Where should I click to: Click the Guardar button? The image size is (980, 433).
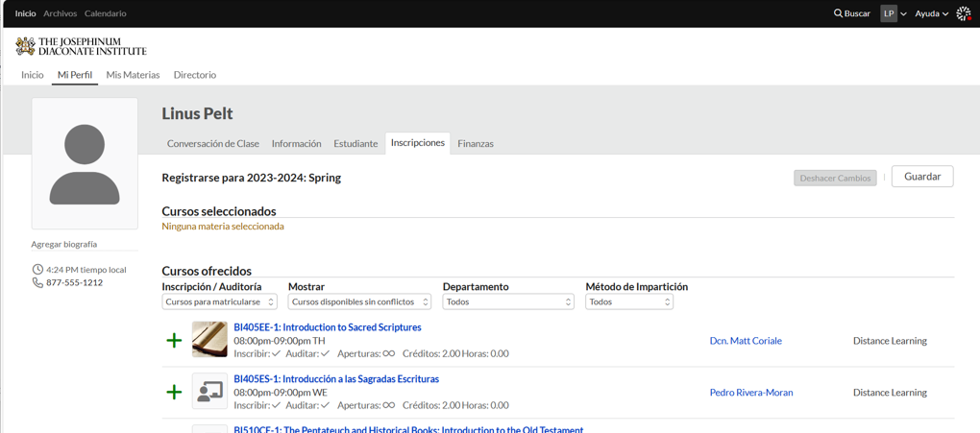tap(922, 177)
